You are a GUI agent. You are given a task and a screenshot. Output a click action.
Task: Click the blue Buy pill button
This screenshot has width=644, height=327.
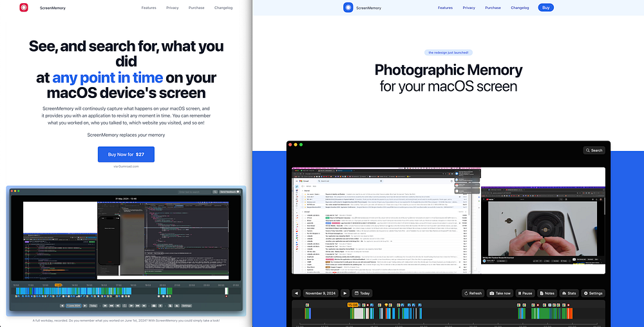(x=546, y=7)
